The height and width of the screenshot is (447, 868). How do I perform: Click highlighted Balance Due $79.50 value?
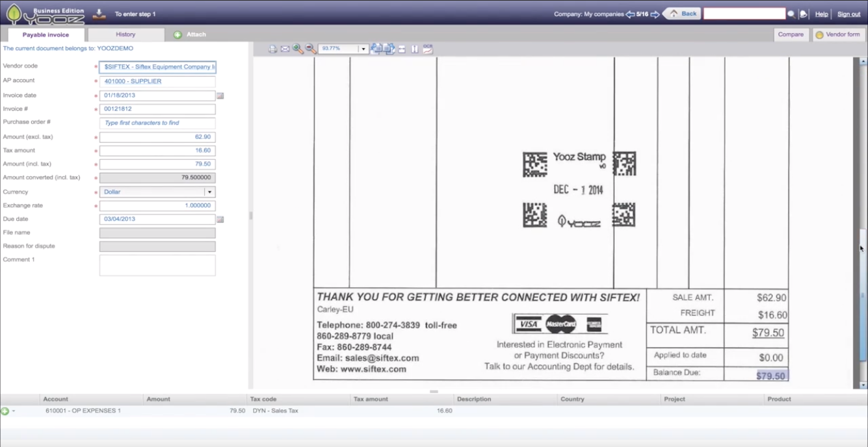coord(771,376)
